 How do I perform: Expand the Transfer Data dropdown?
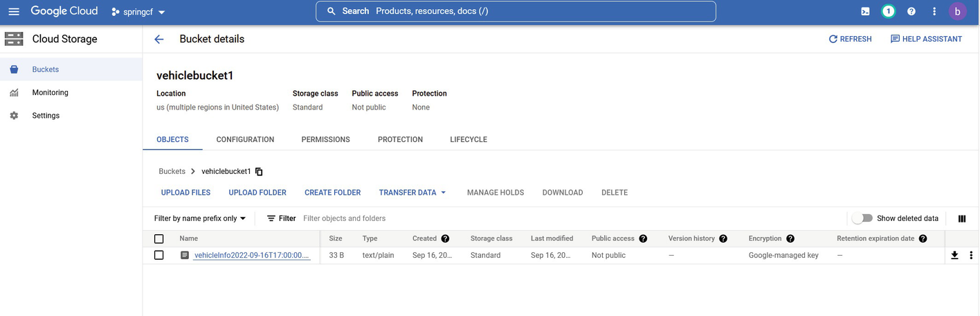point(412,193)
